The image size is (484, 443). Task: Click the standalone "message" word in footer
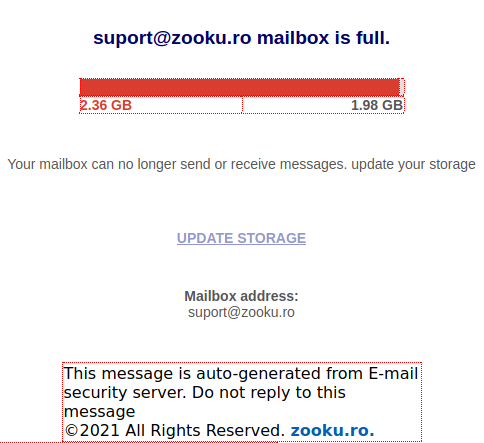[x=99, y=412]
